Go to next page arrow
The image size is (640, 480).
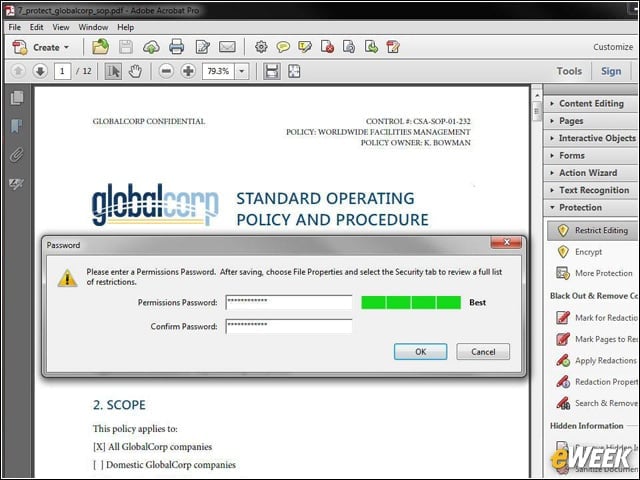(40, 71)
